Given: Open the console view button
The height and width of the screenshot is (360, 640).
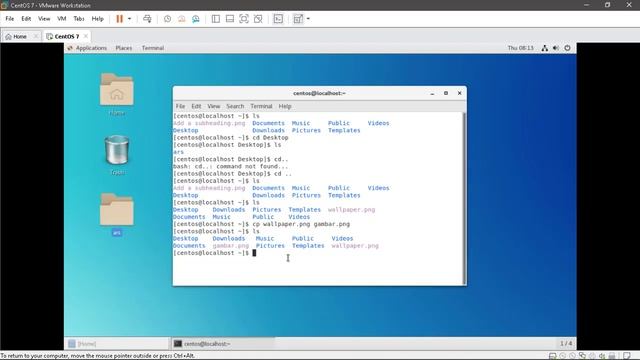Looking at the screenshot, I should coord(278,19).
